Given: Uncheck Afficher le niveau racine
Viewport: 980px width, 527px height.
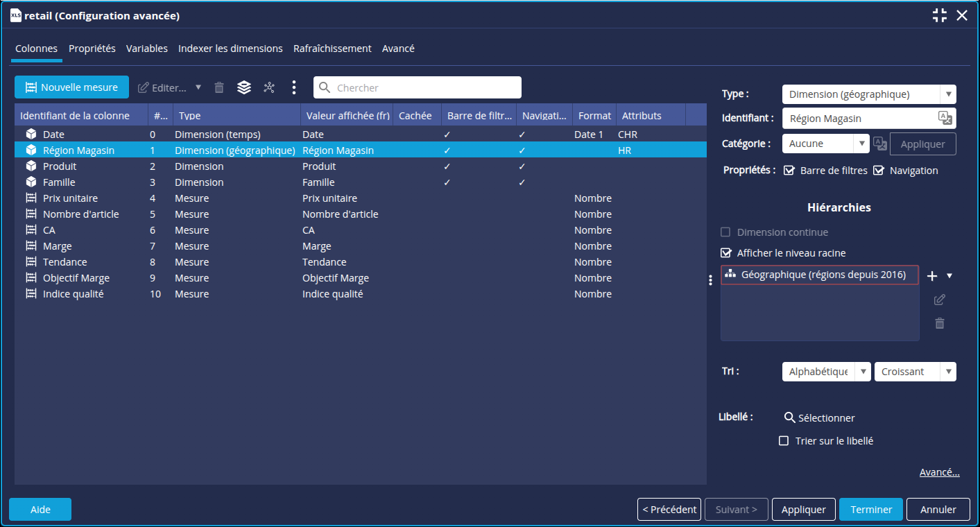Looking at the screenshot, I should (x=726, y=253).
